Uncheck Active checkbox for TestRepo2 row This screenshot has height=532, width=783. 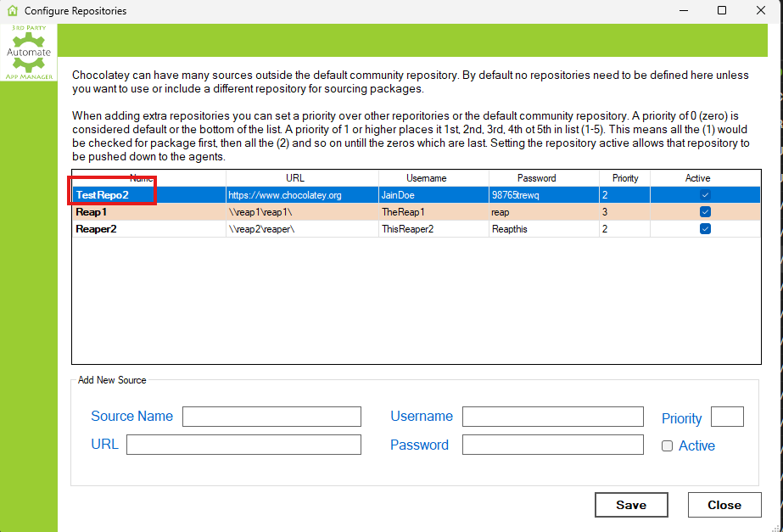(x=705, y=195)
